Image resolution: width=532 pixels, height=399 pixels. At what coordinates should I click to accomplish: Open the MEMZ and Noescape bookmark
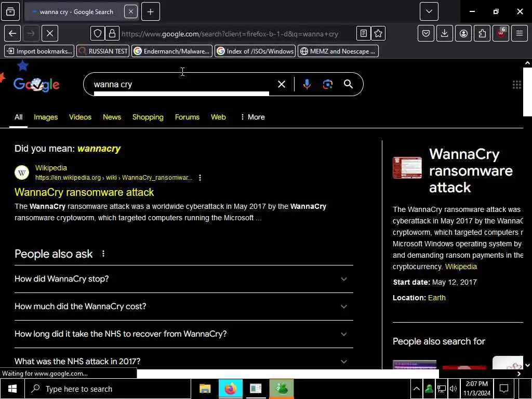click(338, 51)
